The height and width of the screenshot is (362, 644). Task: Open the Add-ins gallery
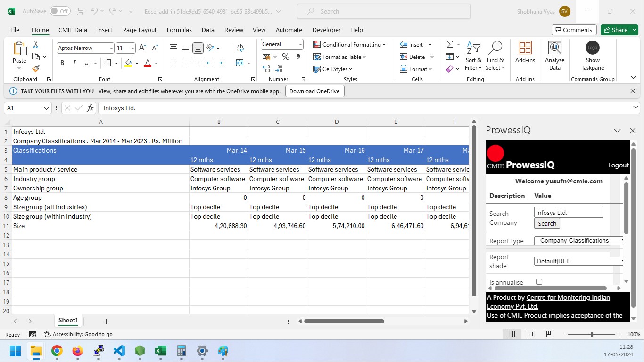click(x=525, y=52)
